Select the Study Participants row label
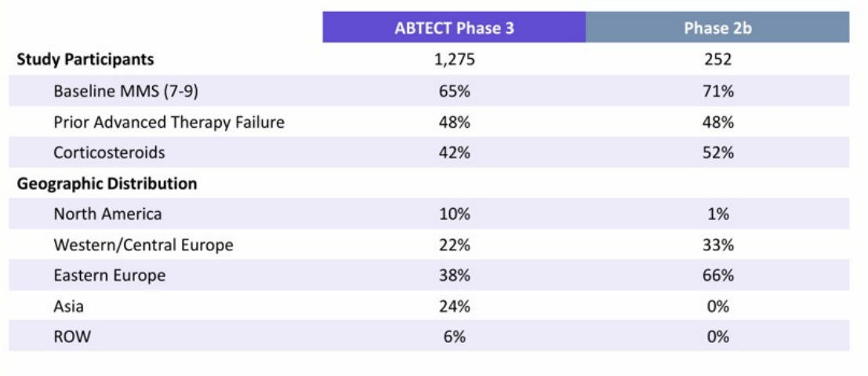The height and width of the screenshot is (376, 868). coord(85,60)
